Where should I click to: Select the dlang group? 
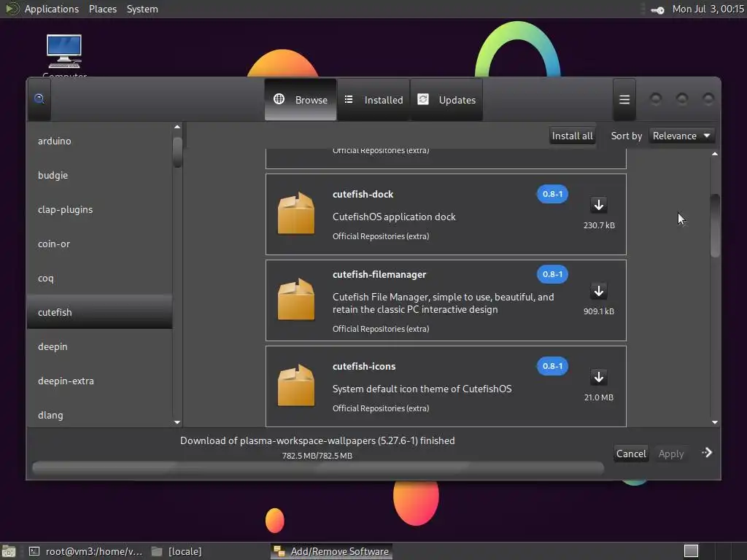pyautogui.click(x=99, y=415)
